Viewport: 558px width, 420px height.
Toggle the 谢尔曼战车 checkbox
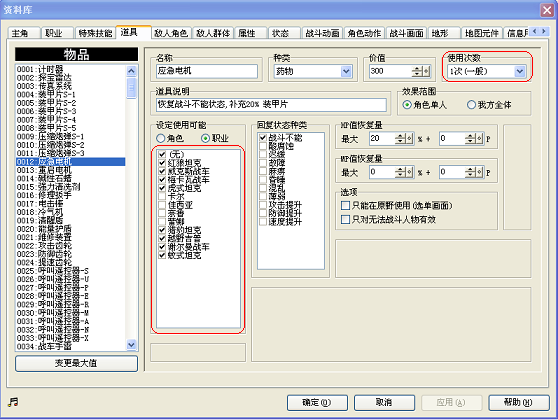tap(162, 247)
